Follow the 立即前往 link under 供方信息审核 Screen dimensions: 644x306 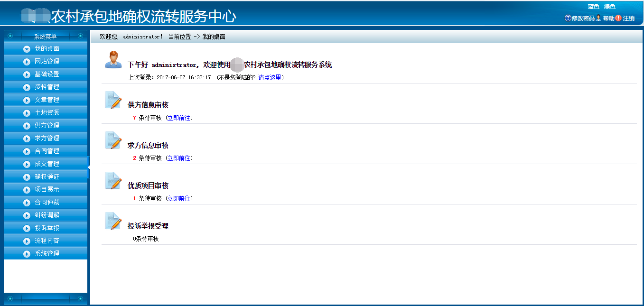[x=179, y=118]
